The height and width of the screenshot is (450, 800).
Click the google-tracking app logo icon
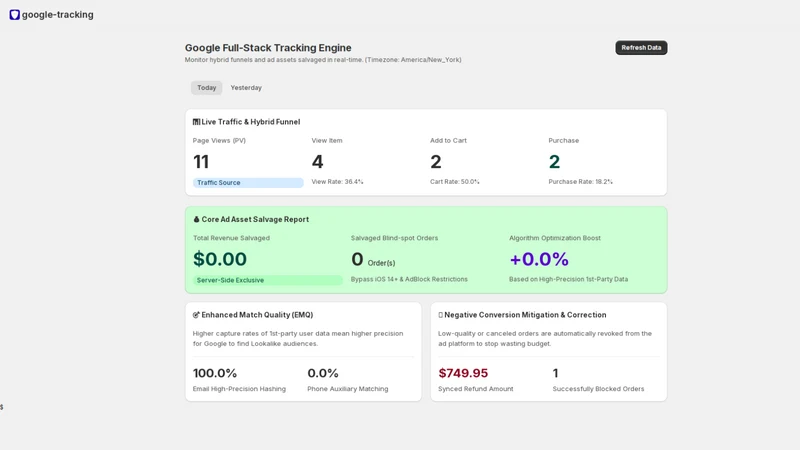click(x=14, y=15)
